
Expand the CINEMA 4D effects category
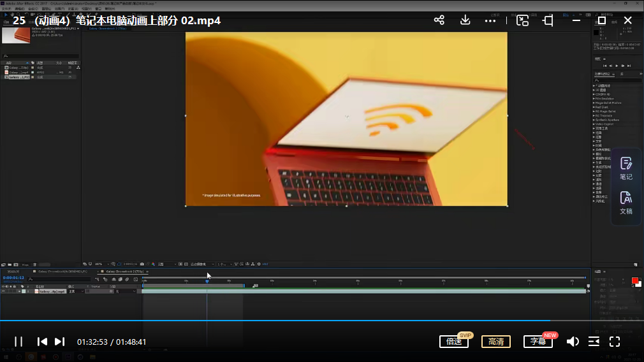594,94
